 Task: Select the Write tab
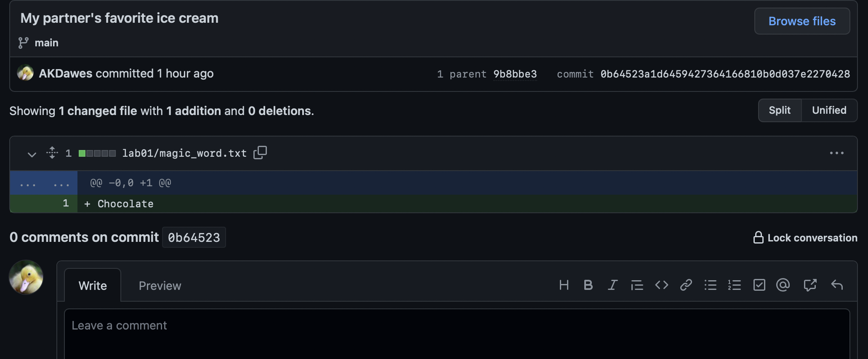[93, 286]
